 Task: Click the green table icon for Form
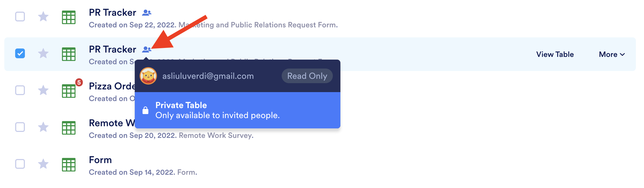click(x=69, y=165)
